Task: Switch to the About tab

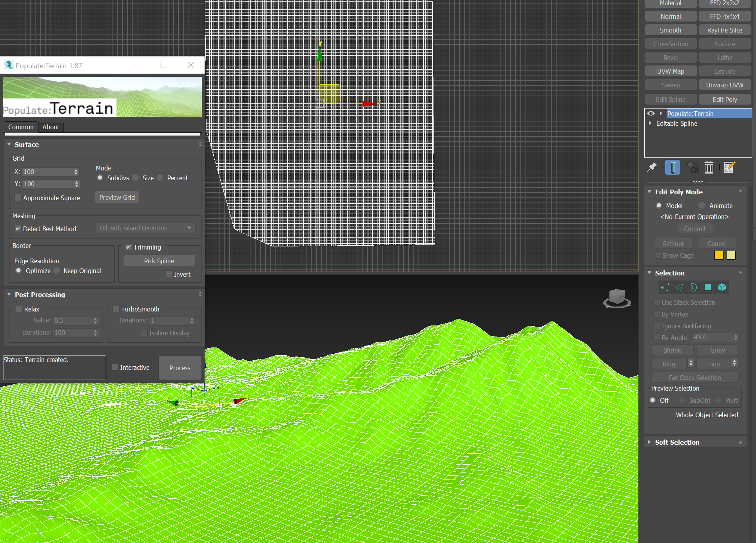Action: (x=51, y=127)
